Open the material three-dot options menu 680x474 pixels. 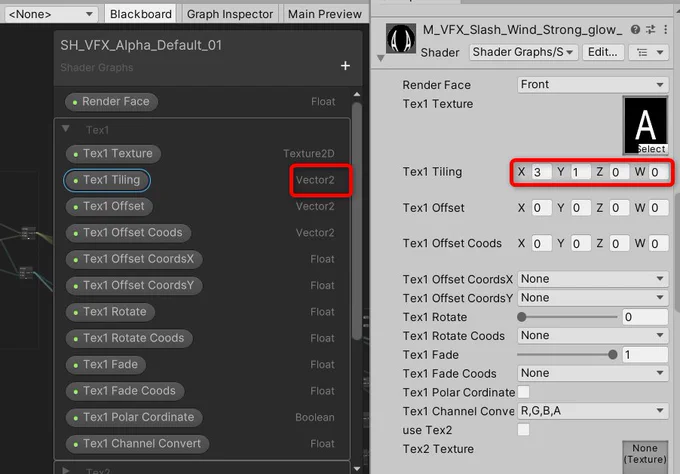pyautogui.click(x=665, y=29)
